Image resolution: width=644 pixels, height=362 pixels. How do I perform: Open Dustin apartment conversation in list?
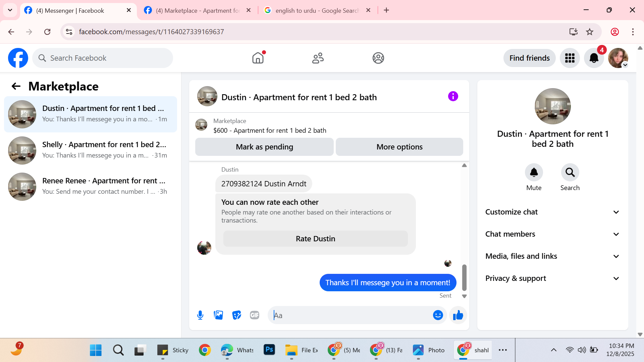coord(91,114)
